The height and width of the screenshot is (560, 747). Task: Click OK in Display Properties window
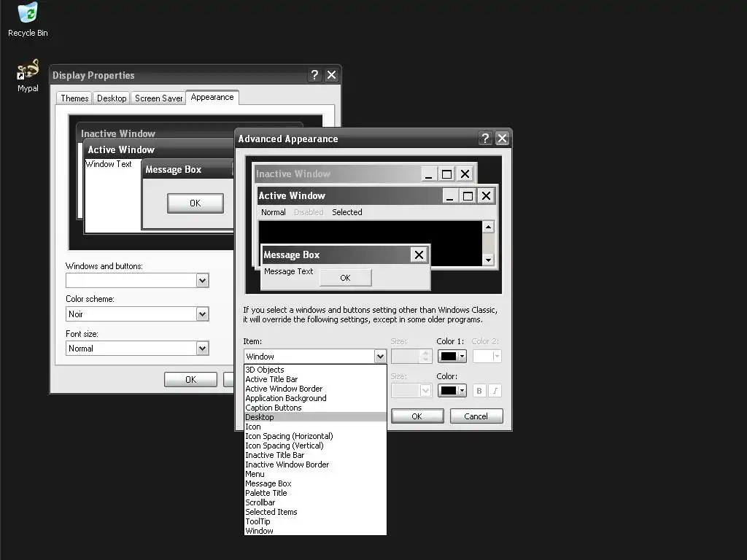click(x=190, y=379)
